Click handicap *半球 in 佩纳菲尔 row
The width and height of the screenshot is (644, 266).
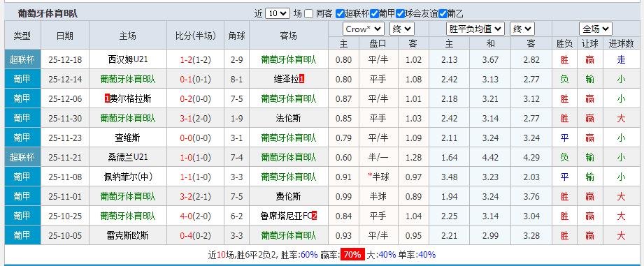pos(378,177)
